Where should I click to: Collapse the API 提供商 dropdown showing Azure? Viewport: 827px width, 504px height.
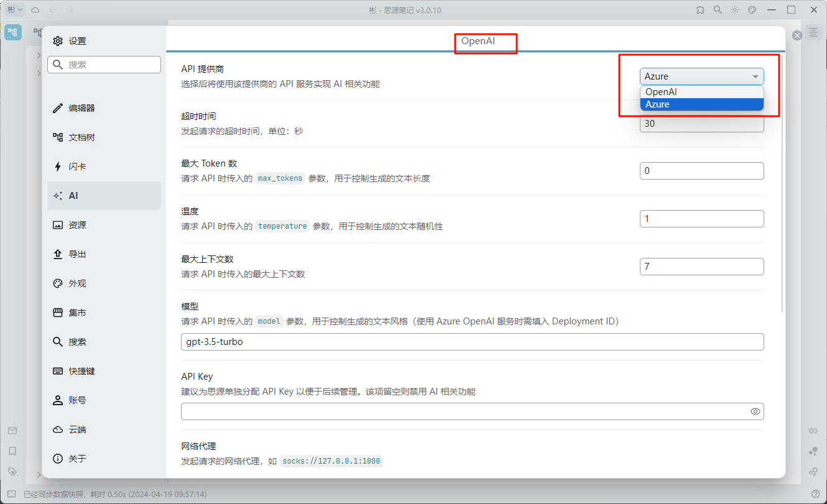[701, 76]
